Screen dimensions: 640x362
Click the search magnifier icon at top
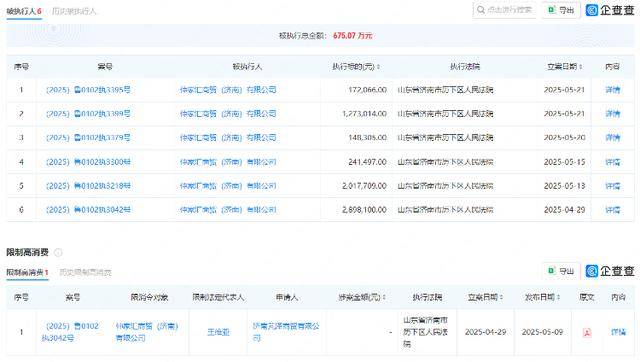(x=481, y=10)
